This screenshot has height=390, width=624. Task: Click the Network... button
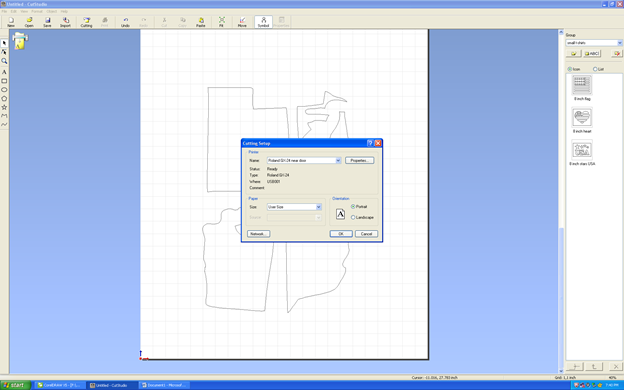tap(259, 234)
